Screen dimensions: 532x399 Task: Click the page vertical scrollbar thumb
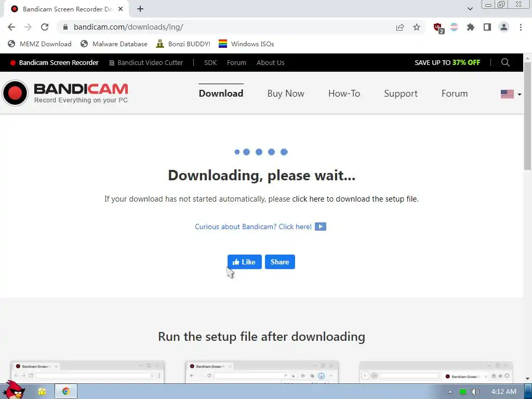[x=528, y=115]
